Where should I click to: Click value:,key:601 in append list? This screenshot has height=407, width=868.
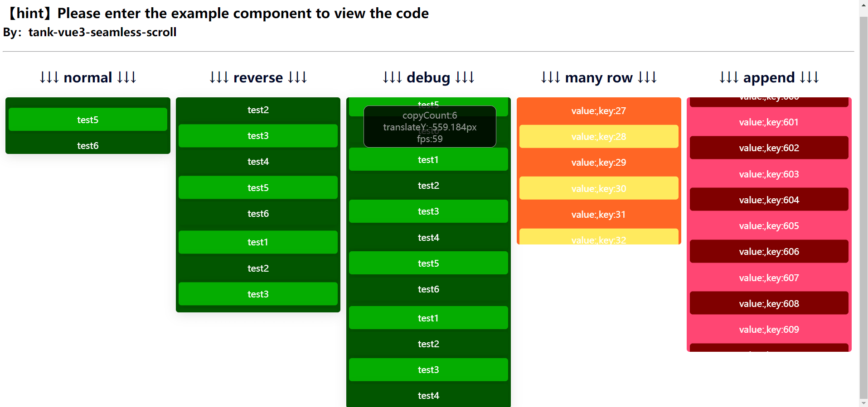769,122
